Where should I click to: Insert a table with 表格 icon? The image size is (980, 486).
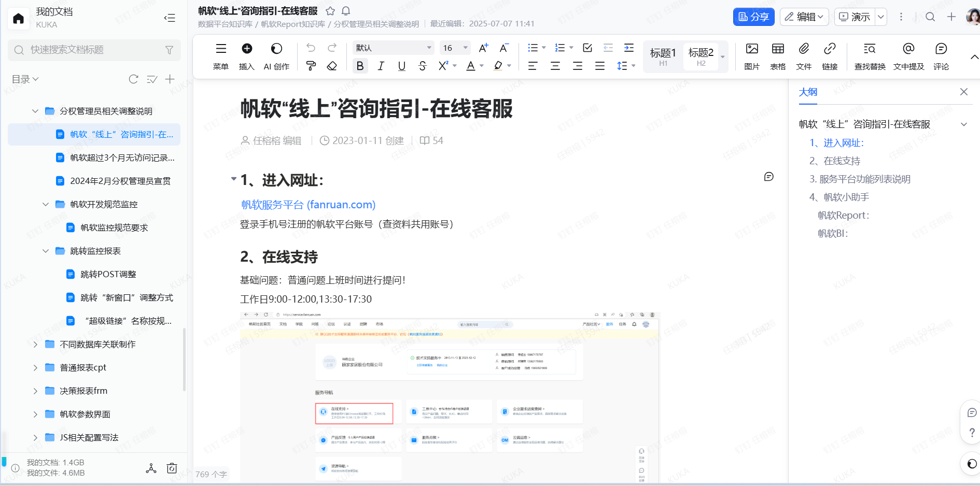click(777, 56)
